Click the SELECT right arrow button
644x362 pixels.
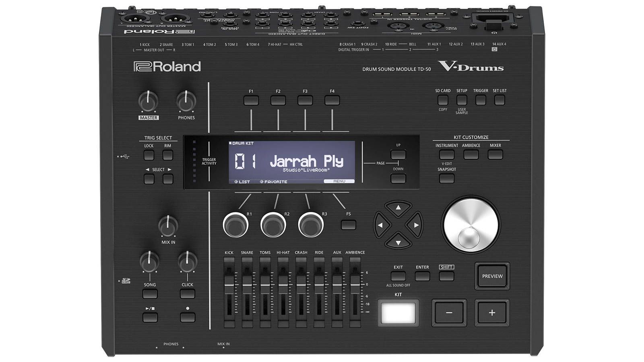coord(168,179)
